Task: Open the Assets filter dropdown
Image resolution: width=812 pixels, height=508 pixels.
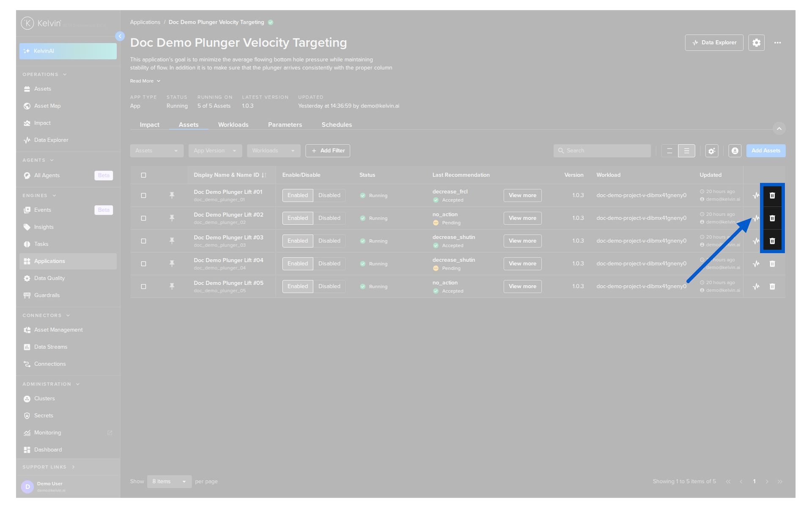Action: [156, 151]
